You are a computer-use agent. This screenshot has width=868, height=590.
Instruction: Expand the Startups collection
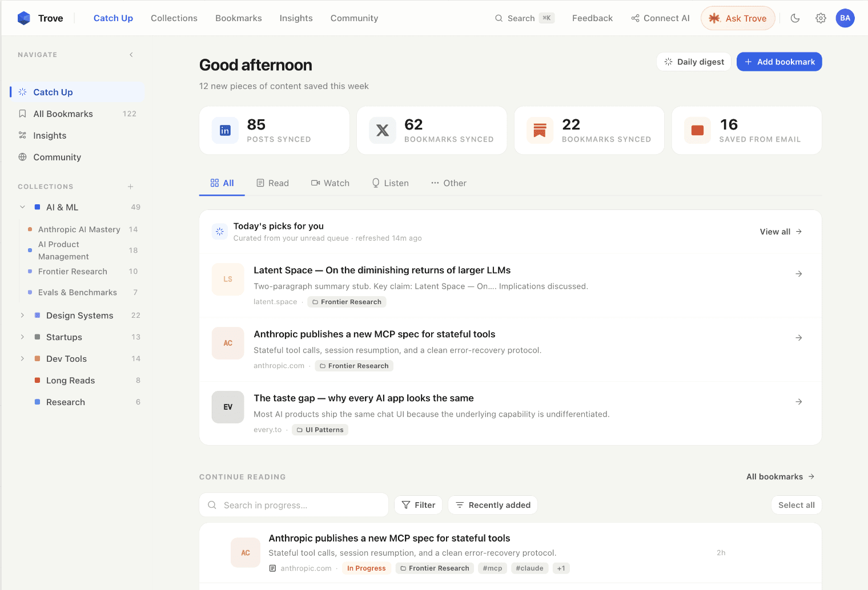[x=22, y=337]
